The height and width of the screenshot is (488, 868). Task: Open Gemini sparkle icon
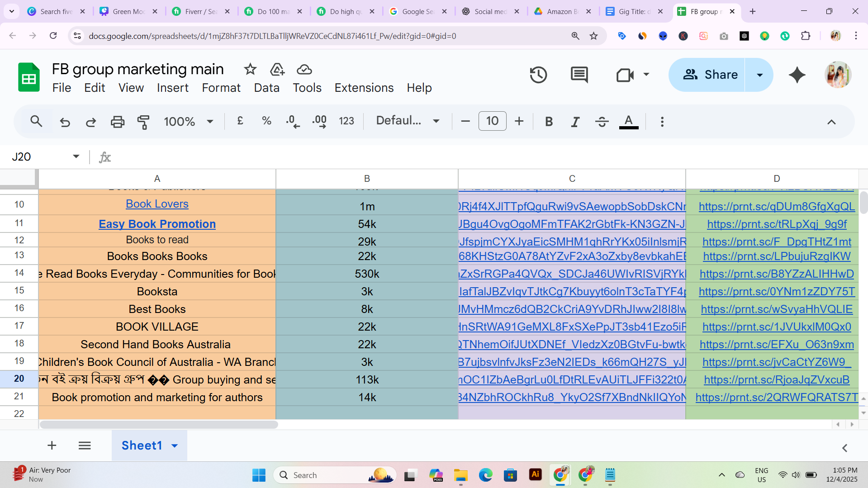[797, 75]
